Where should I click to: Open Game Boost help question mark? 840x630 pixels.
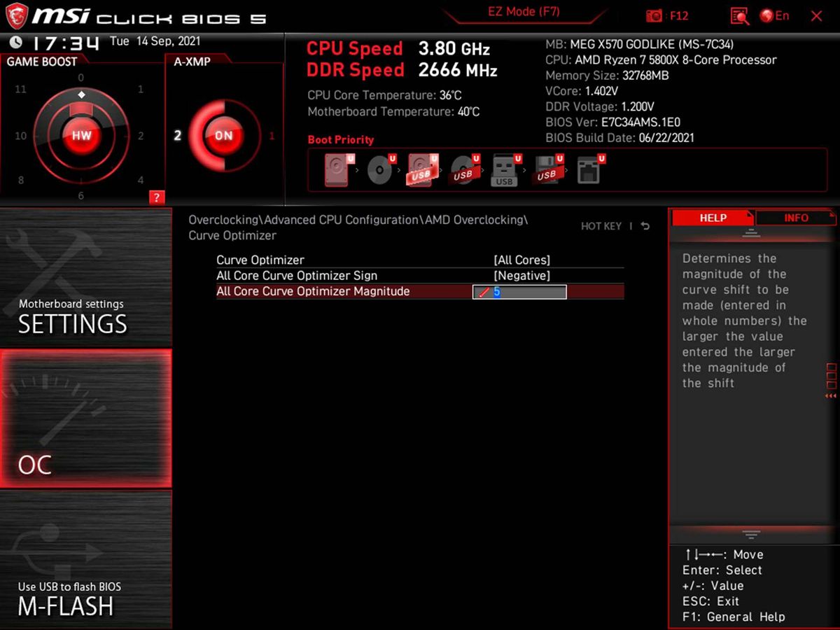pos(156,197)
